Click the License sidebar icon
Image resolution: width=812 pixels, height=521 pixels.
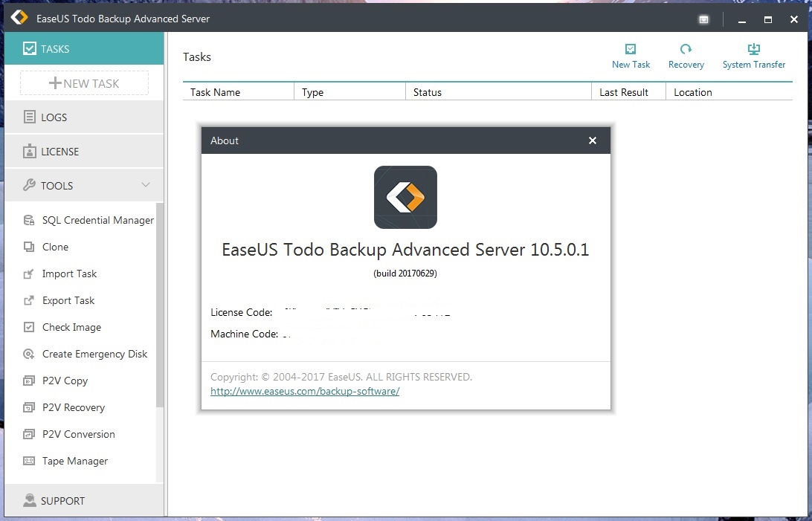pyautogui.click(x=30, y=151)
